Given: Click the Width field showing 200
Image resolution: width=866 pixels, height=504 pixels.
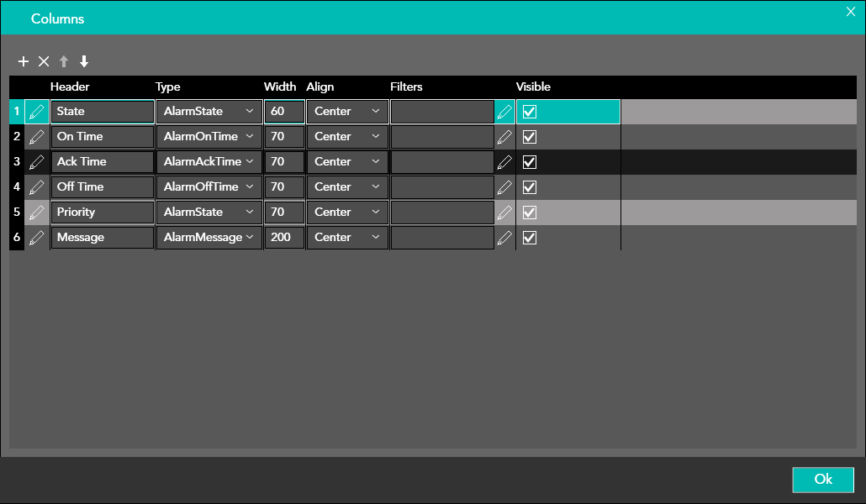Looking at the screenshot, I should click(x=283, y=238).
